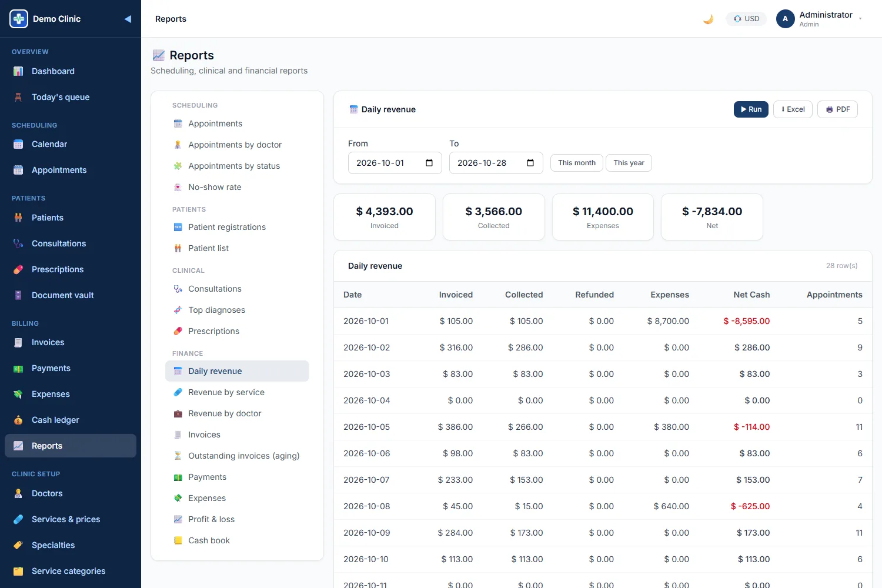882x588 pixels.
Task: Open the Appointments by status report
Action: 237,166
